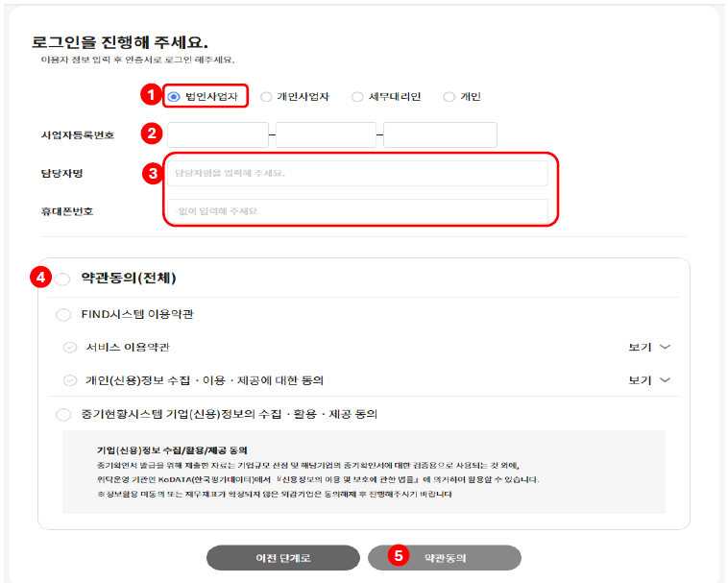Check the 약관동의(전체) agree-all checkbox
Image resolution: width=728 pixels, height=583 pixels.
coord(62,279)
